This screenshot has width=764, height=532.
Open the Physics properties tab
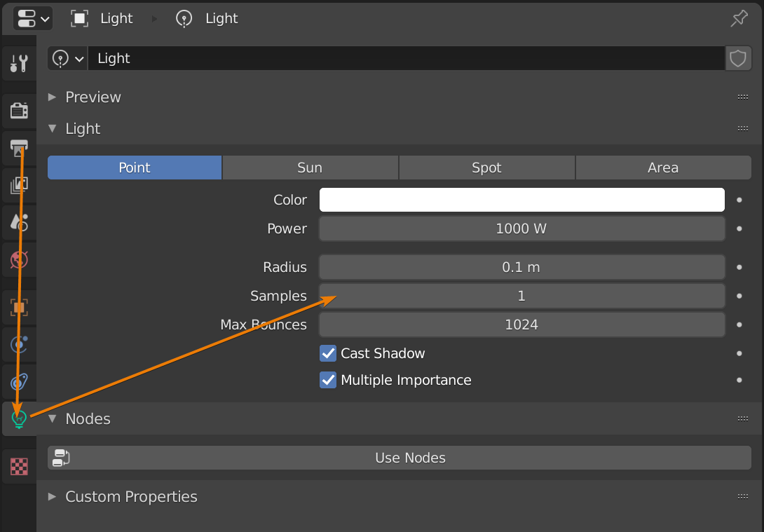click(x=19, y=382)
